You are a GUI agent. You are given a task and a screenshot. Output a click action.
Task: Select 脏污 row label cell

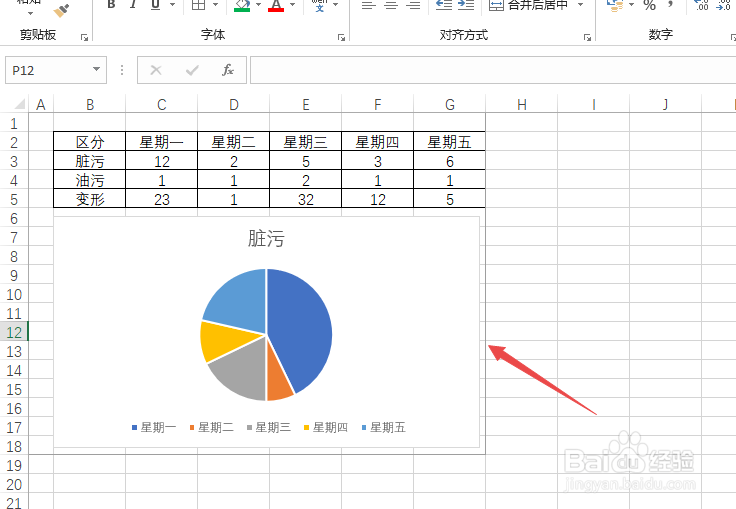click(x=90, y=161)
